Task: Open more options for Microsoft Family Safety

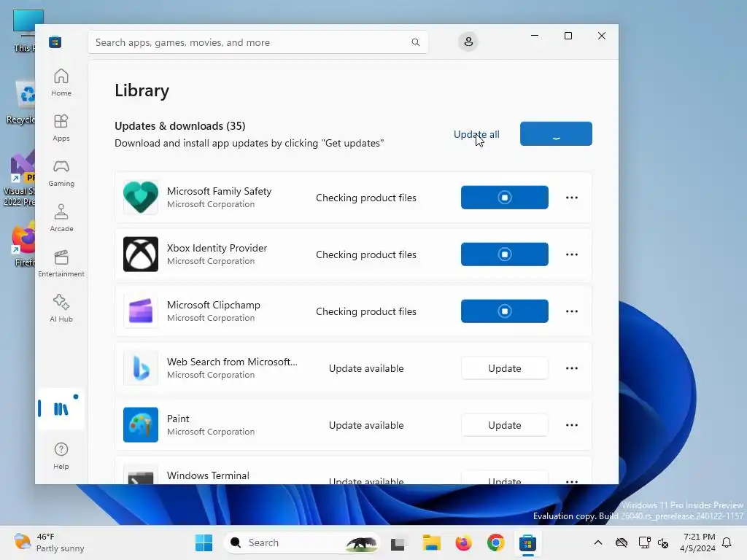Action: (572, 197)
